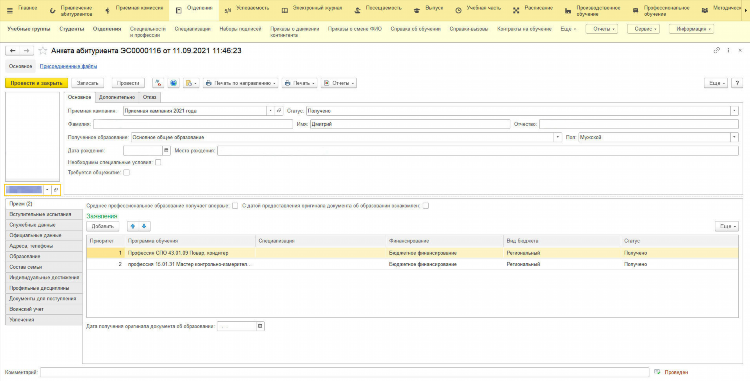Click the status icon next to Проведен
750x381 pixels.
[x=657, y=372]
